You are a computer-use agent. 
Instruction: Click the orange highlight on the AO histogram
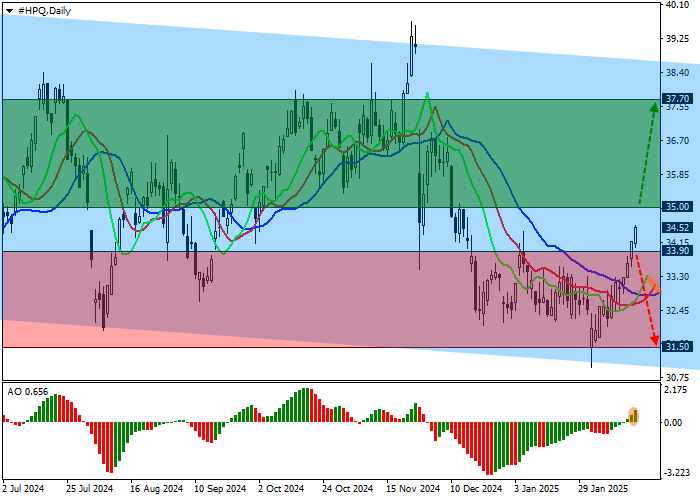click(x=634, y=414)
